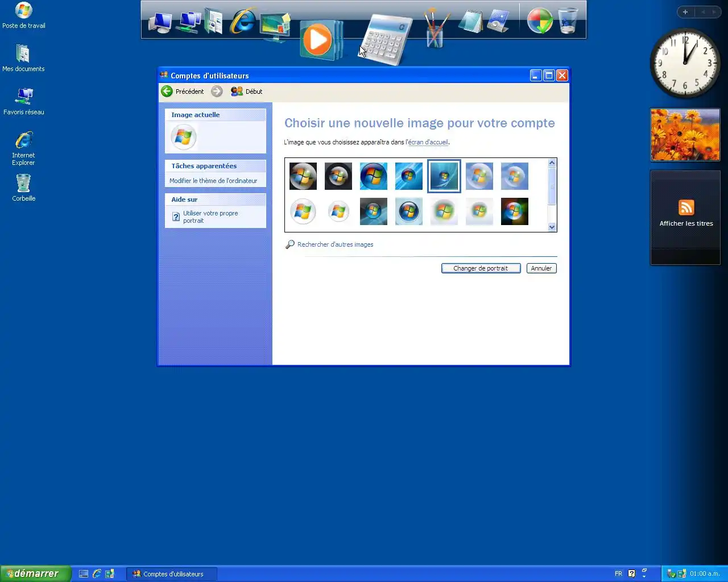Click the picture list scrollbar thumb

552,186
